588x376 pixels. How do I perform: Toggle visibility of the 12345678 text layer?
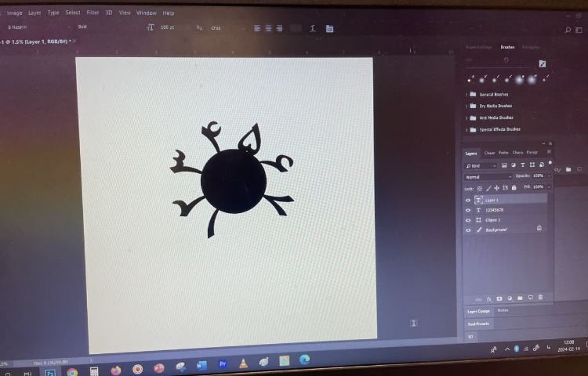tap(469, 210)
